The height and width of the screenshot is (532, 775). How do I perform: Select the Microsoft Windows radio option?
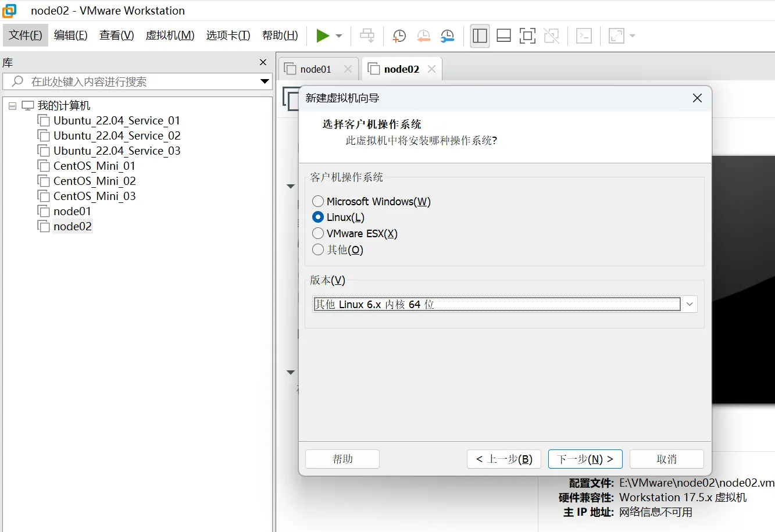coord(318,201)
